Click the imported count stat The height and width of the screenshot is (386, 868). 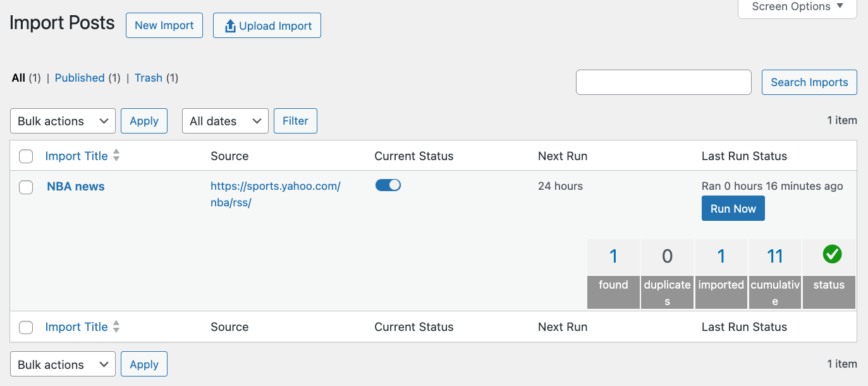click(721, 256)
